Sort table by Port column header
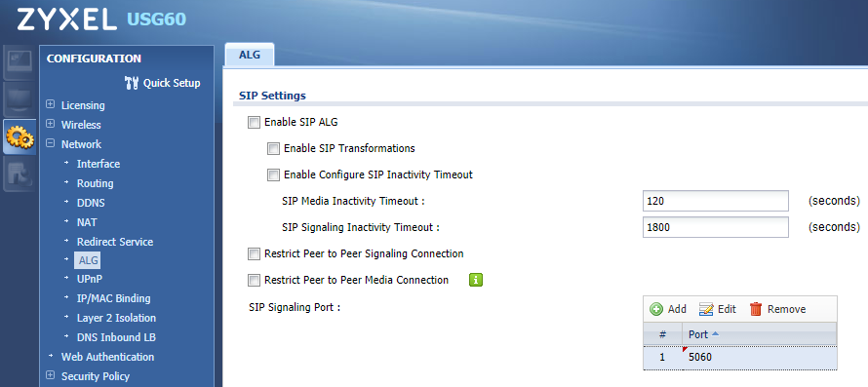This screenshot has width=868, height=387. 759,334
